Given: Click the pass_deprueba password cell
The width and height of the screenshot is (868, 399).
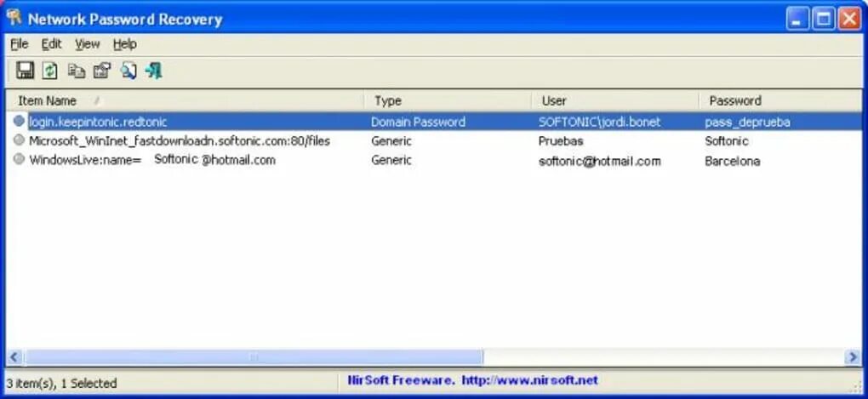Looking at the screenshot, I should point(747,123).
